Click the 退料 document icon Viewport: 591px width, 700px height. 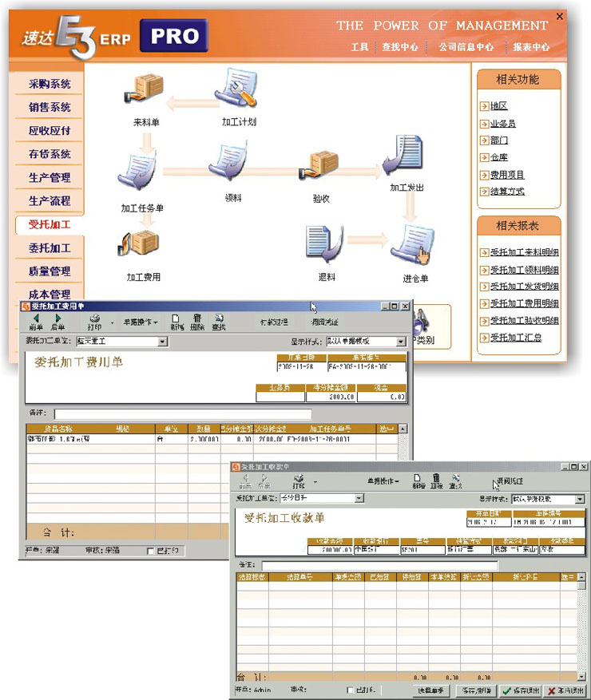click(325, 243)
